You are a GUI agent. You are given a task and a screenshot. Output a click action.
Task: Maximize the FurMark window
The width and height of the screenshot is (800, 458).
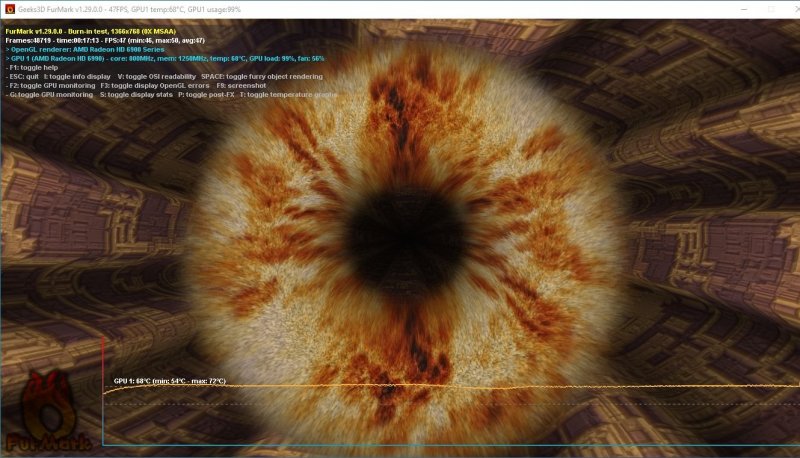tap(770, 8)
